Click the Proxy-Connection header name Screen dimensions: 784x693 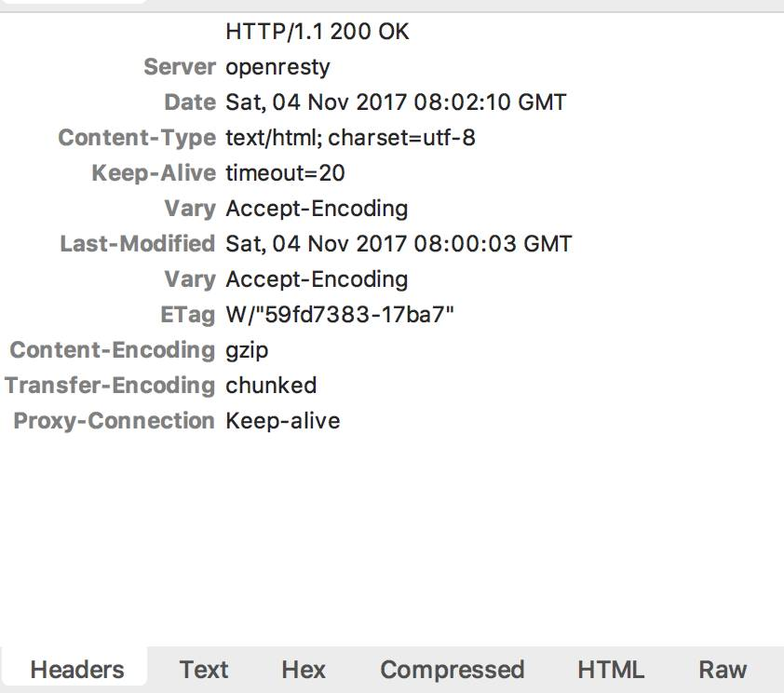coord(115,421)
